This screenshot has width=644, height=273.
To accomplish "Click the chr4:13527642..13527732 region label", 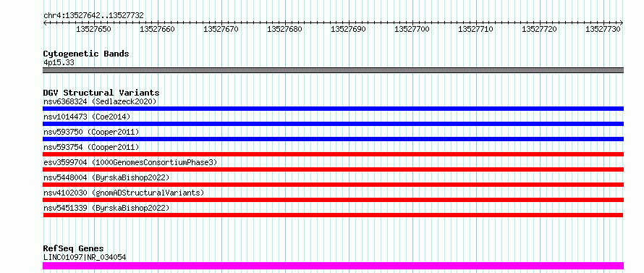I will point(93,16).
